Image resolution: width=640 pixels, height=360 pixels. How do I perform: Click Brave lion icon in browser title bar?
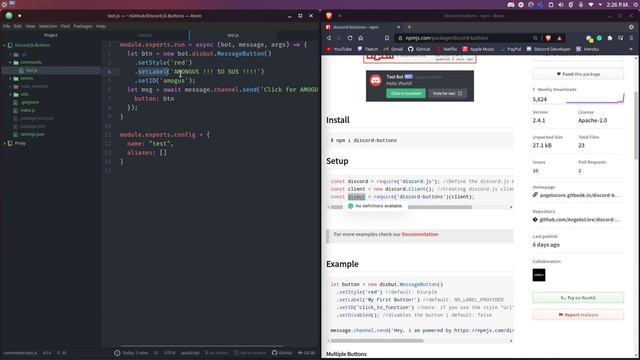(x=329, y=16)
